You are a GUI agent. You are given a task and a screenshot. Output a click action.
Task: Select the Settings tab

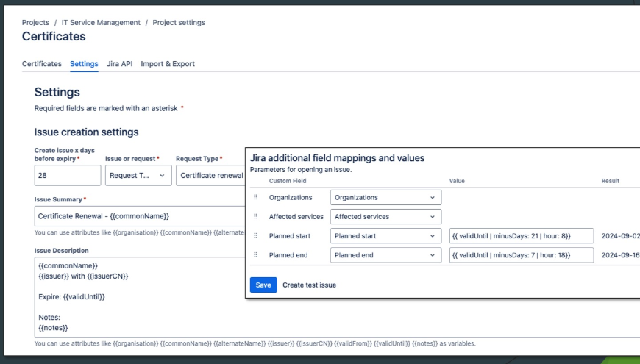[84, 64]
